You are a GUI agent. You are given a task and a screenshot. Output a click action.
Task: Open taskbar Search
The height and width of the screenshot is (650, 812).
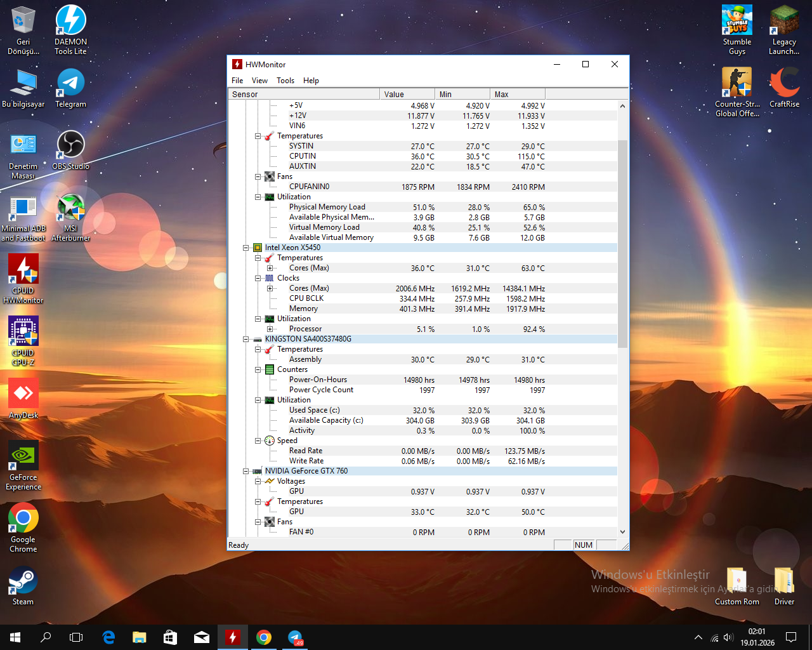46,637
